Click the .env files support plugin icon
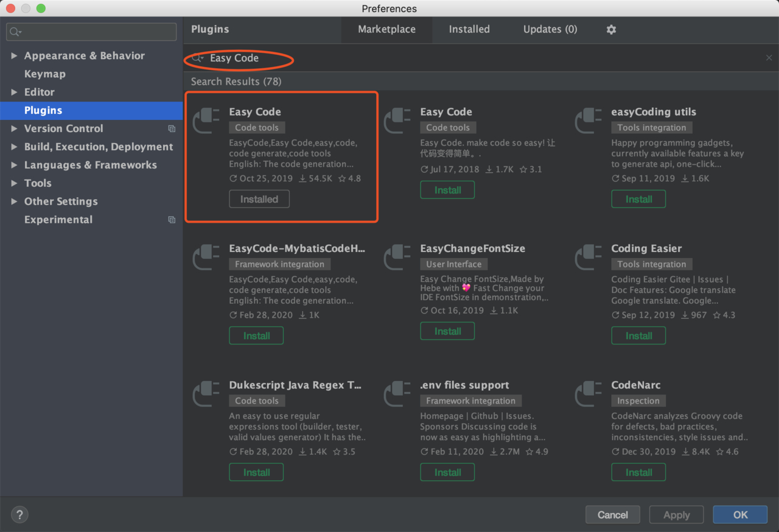 [397, 393]
